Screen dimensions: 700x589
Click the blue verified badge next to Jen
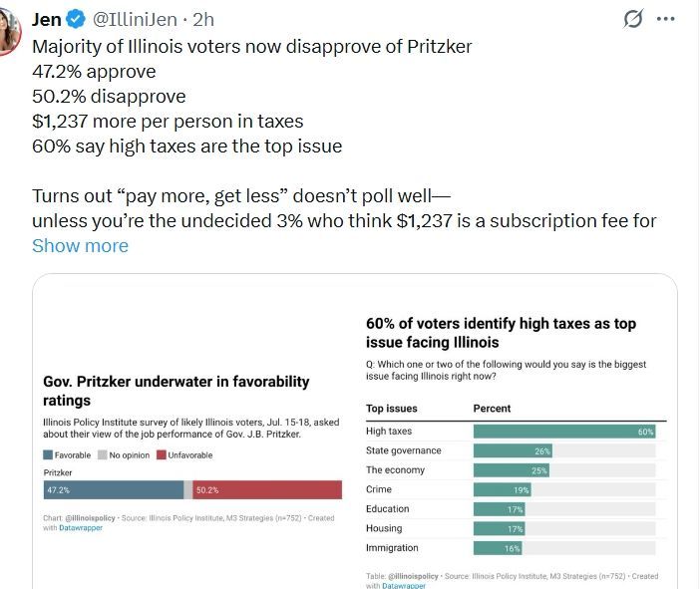click(x=76, y=19)
